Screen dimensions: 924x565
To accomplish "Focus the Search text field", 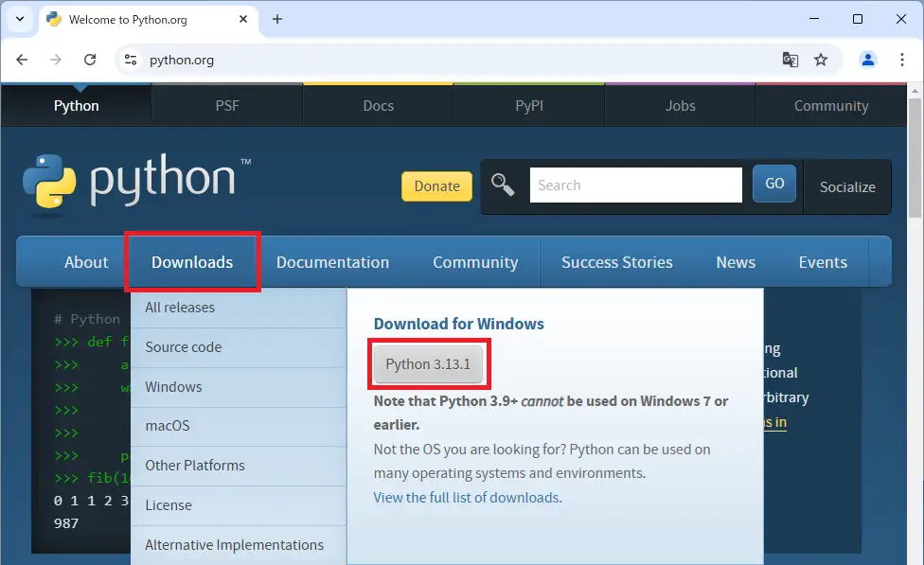I will (x=636, y=185).
